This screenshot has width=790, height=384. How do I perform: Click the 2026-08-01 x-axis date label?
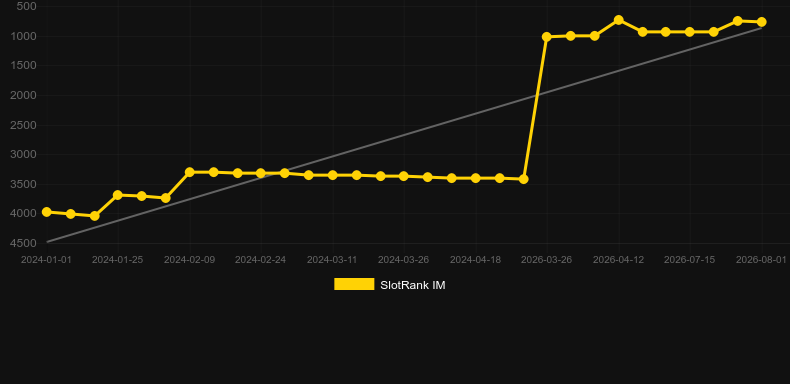(x=761, y=260)
